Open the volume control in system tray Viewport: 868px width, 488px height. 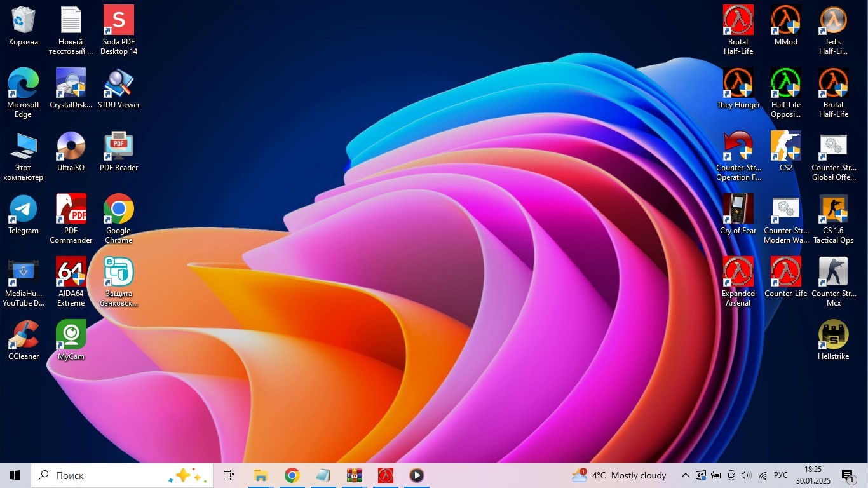(746, 475)
